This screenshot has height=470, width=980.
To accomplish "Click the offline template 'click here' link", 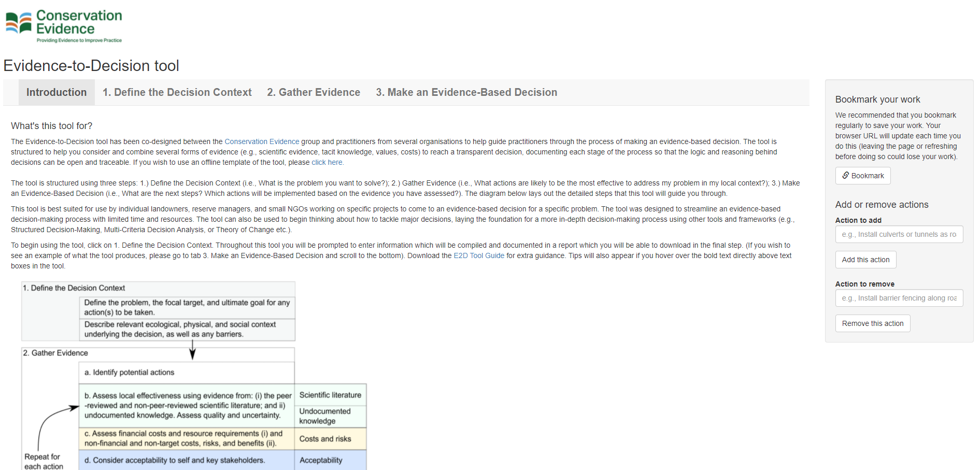I will pyautogui.click(x=326, y=162).
